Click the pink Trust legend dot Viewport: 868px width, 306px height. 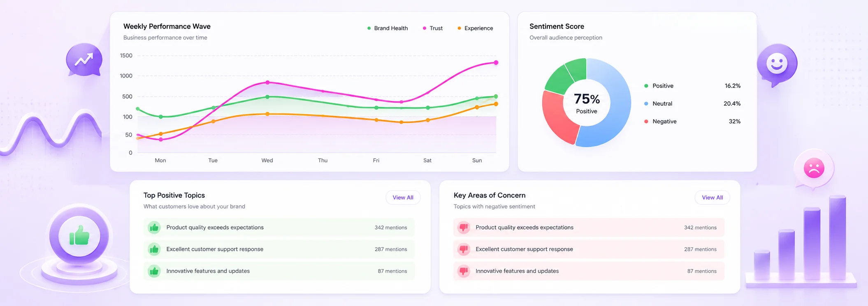pos(425,28)
